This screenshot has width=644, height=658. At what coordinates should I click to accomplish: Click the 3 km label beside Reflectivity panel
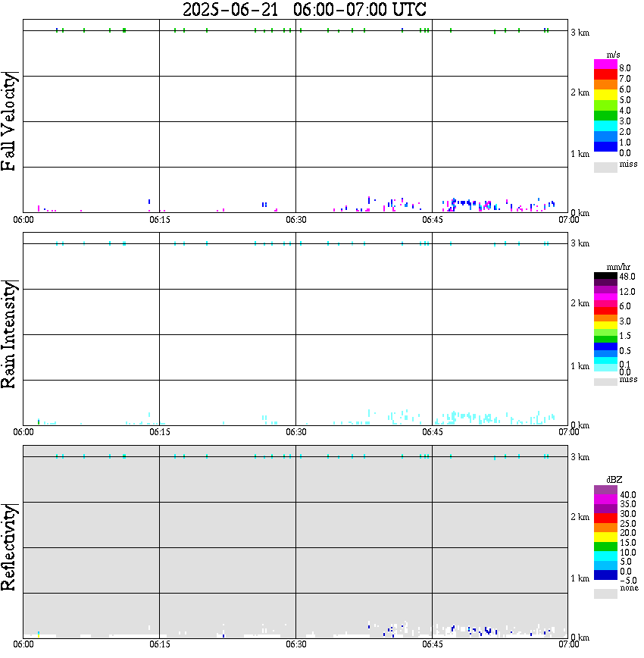(x=580, y=457)
